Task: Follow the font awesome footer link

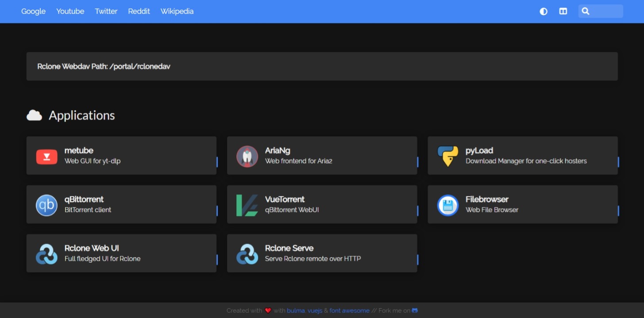Action: [x=349, y=310]
